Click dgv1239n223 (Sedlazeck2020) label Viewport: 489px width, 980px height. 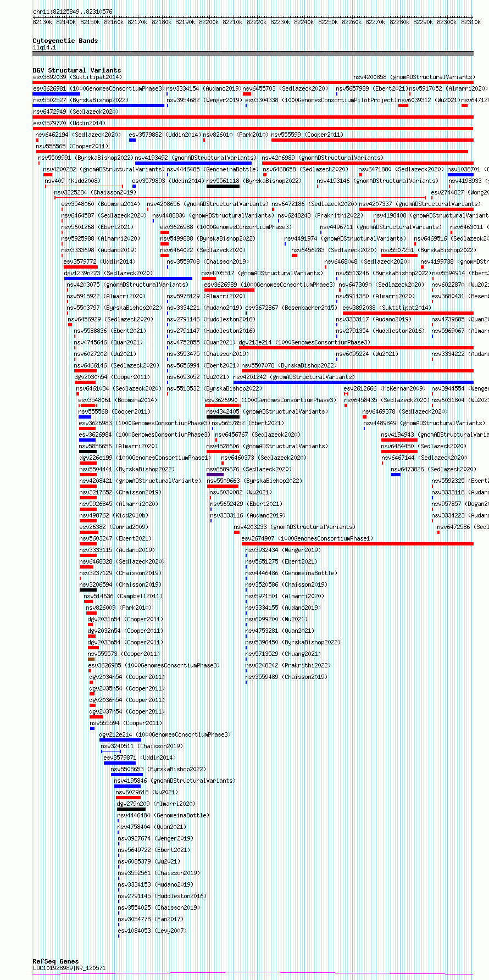pyautogui.click(x=108, y=274)
